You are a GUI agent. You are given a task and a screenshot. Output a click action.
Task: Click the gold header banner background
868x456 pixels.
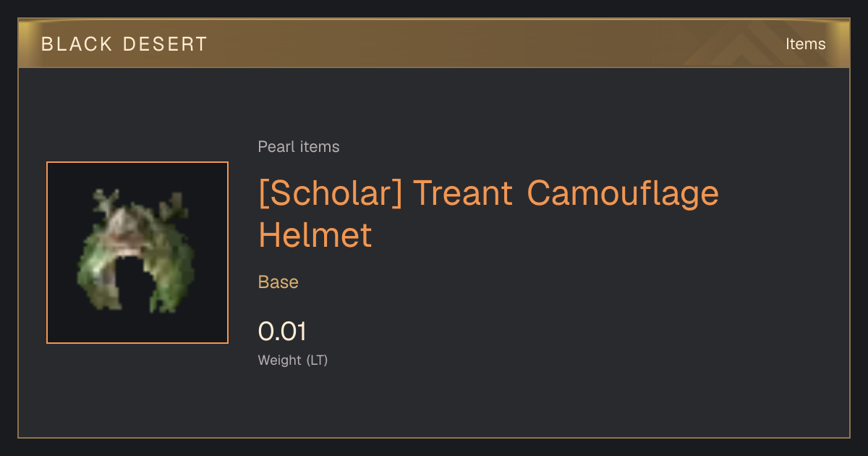pos(434,43)
